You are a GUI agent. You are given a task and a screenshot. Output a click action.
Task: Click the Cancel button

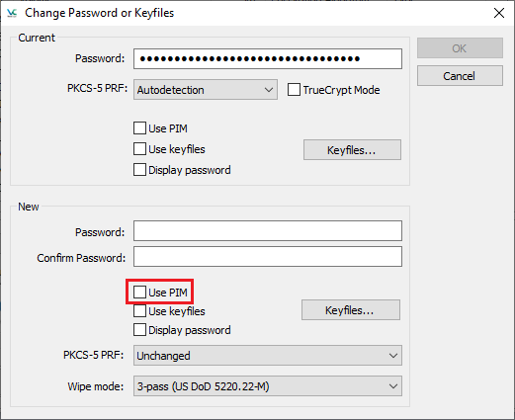click(x=460, y=76)
